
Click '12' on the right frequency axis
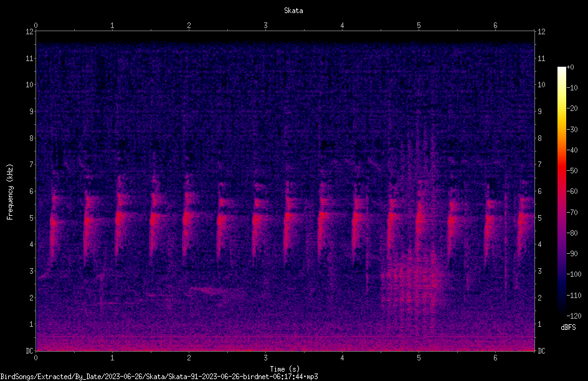(x=541, y=32)
